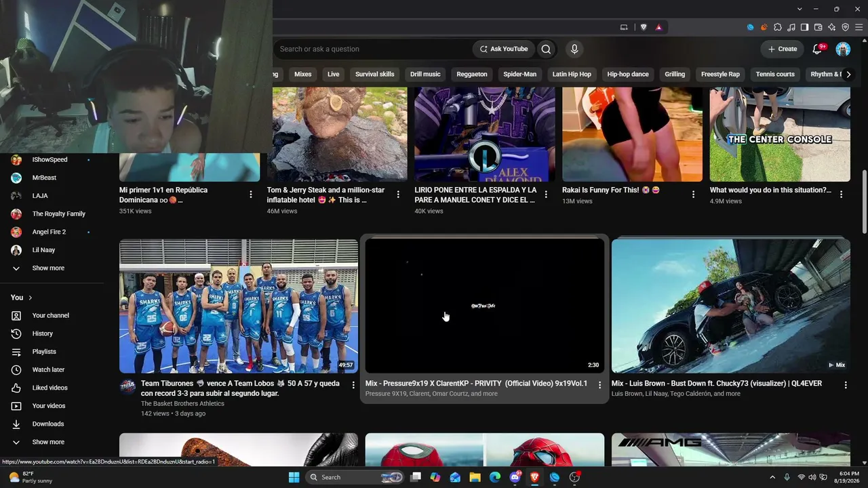Open the MrBeast subscription channel
The width and height of the screenshot is (868, 488).
[45, 178]
